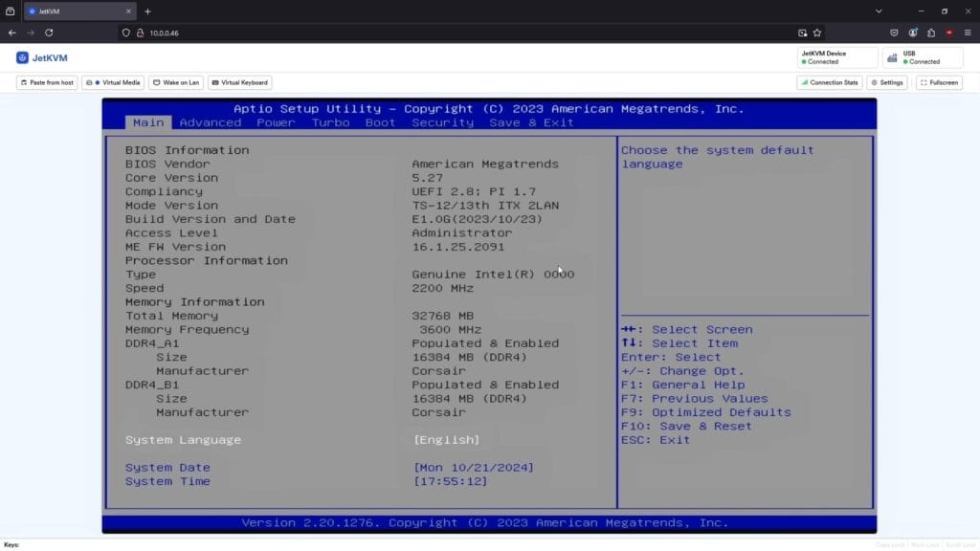Go forward in browser history
This screenshot has height=551, width=980.
tap(30, 33)
